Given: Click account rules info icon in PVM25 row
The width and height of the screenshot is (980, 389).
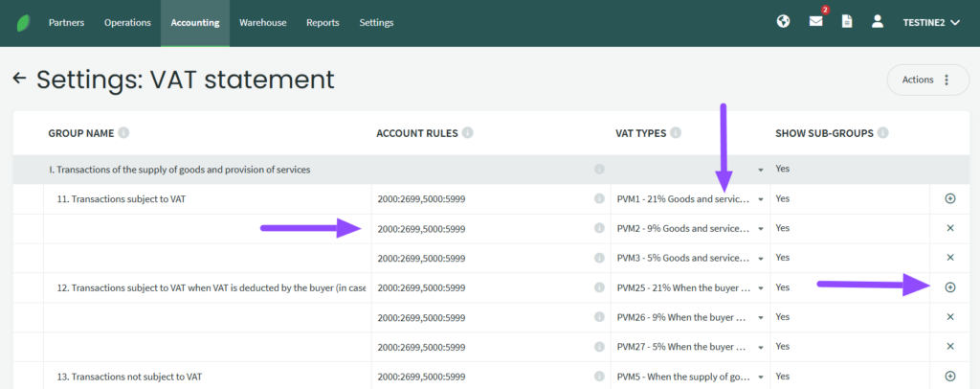Looking at the screenshot, I should 599,287.
